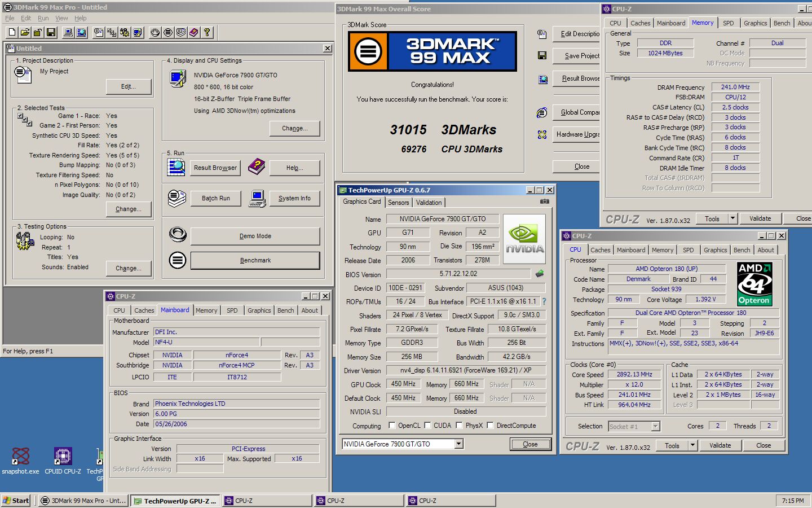Click the taskbar clock showing 7:15 PM
This screenshot has width=812, height=508.
[793, 500]
